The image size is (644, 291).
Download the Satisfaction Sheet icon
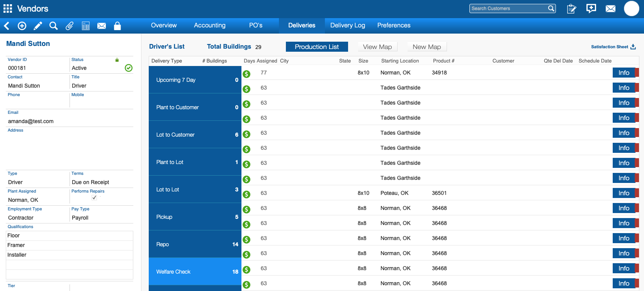(x=633, y=47)
